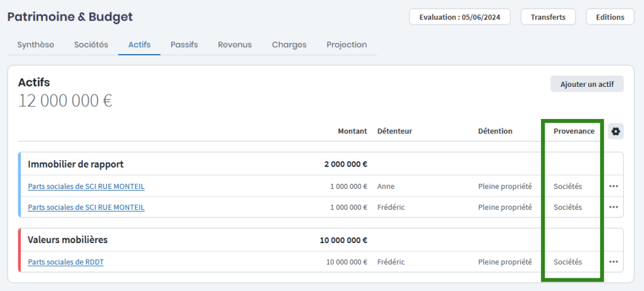
Task: Click the Valeurs mobilières group header
Action: pyautogui.click(x=68, y=240)
